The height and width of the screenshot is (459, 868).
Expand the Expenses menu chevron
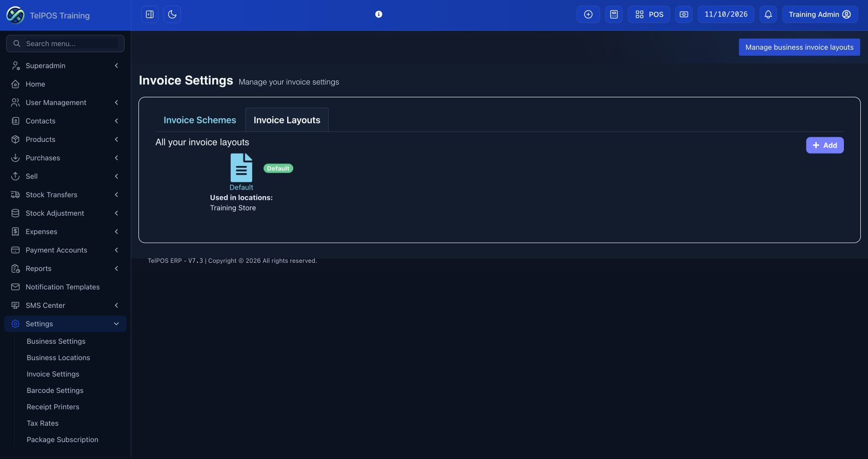[x=116, y=232]
